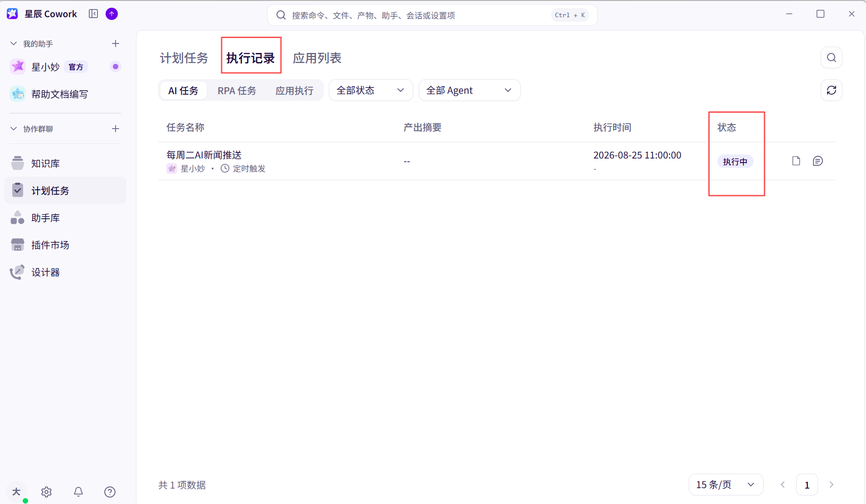Collapse the 我的助手 section
866x504 pixels.
[x=14, y=43]
